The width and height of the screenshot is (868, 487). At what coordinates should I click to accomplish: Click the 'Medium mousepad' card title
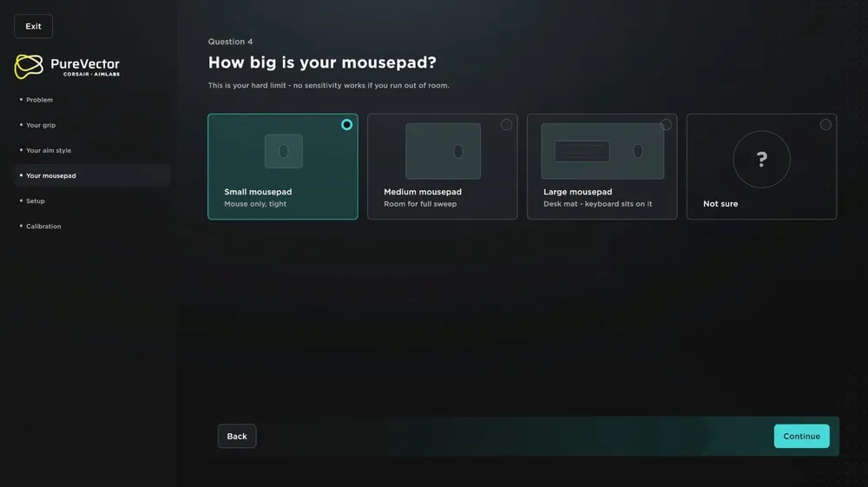pyautogui.click(x=423, y=192)
